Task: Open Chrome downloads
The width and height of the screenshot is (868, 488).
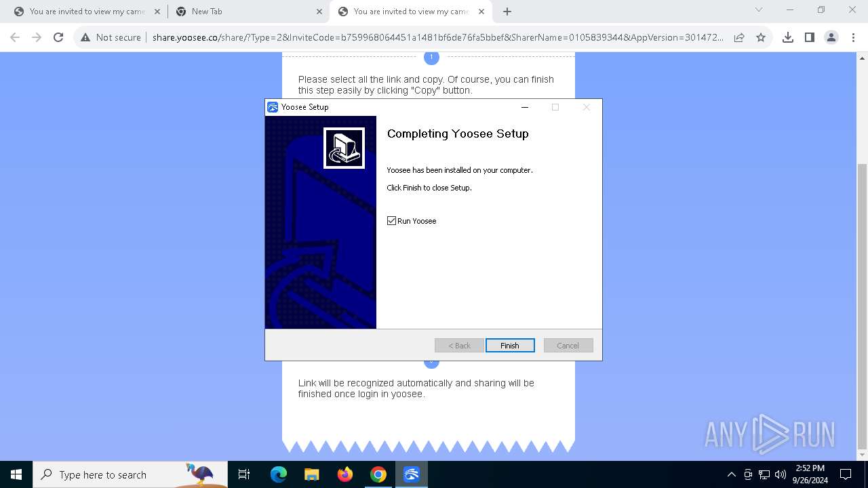Action: [788, 37]
